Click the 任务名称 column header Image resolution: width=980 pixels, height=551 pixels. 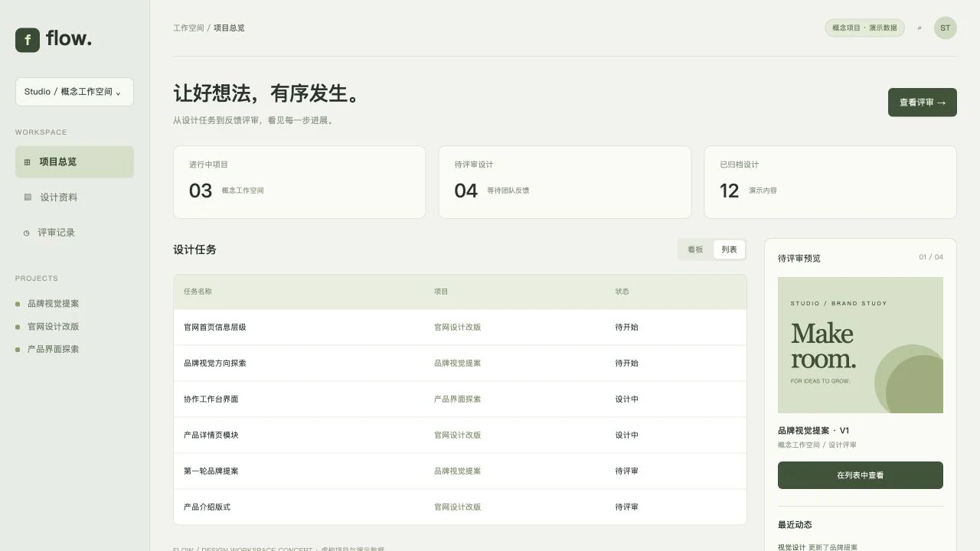[198, 292]
